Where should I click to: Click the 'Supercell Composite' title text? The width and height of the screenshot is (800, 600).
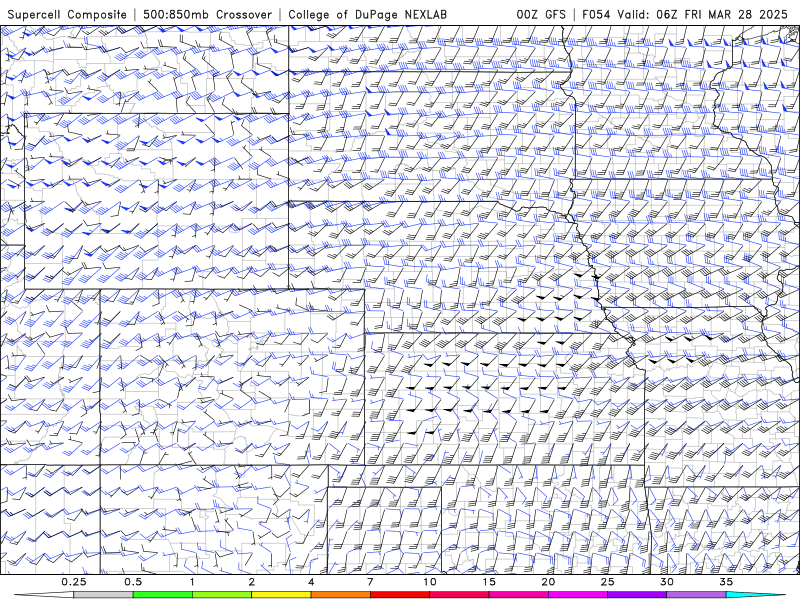point(67,14)
